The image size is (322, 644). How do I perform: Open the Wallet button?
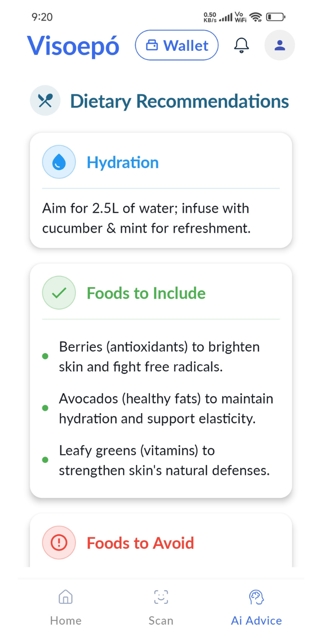pyautogui.click(x=176, y=46)
